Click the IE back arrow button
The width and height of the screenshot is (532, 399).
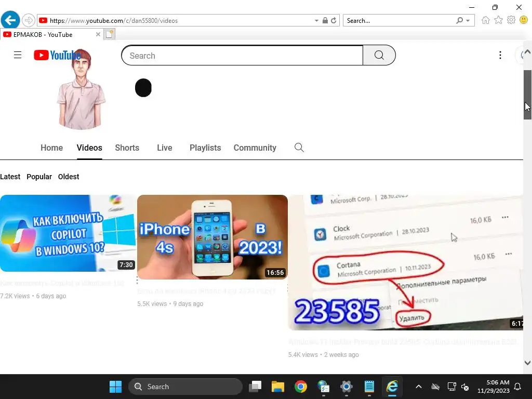coord(10,20)
